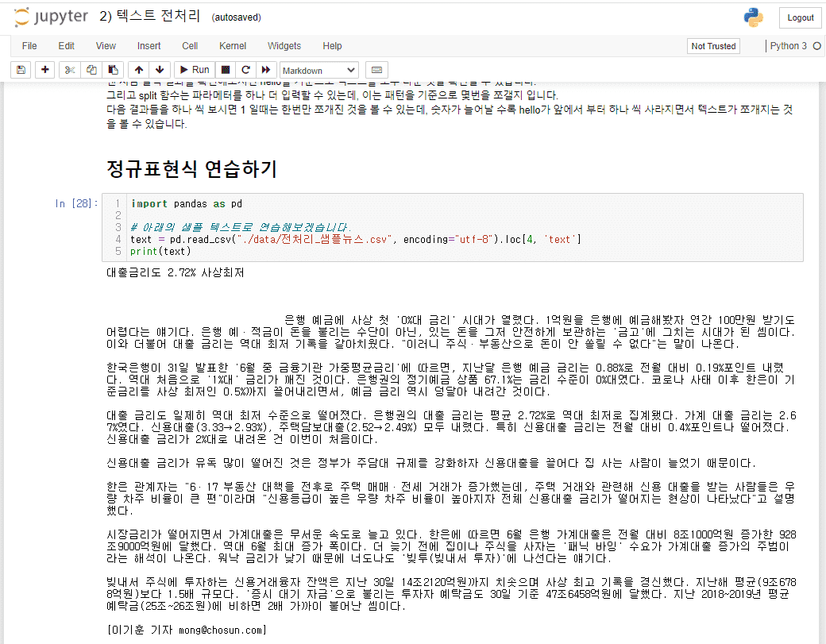
Task: Move selected cell up arrow
Action: click(x=138, y=70)
